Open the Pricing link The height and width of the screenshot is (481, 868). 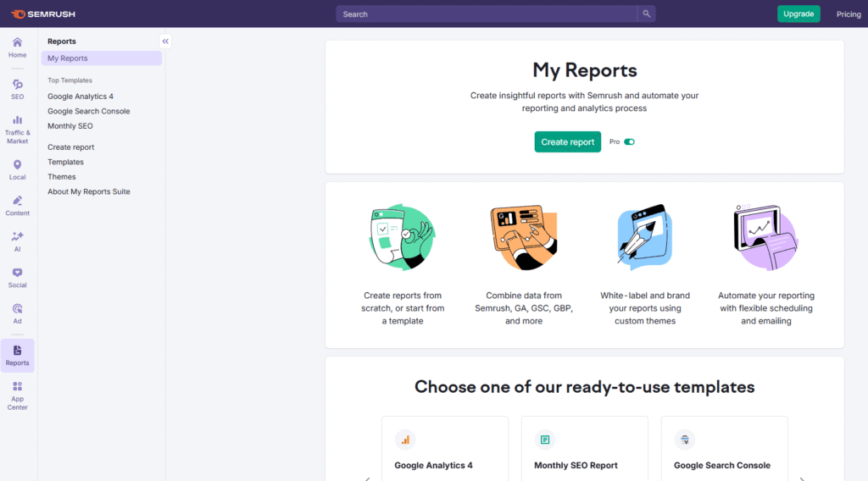(x=848, y=14)
